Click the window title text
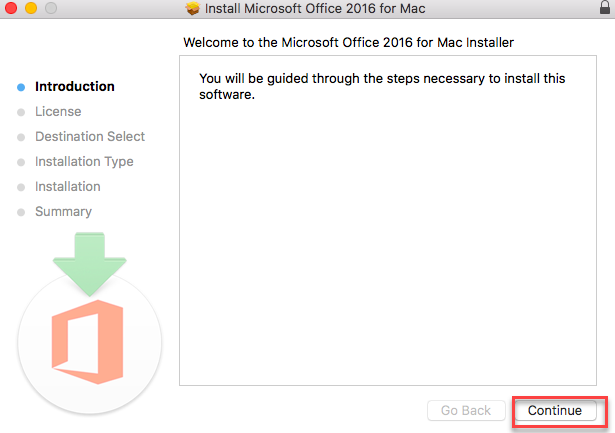Viewport: 615px width, 433px height. click(x=315, y=9)
